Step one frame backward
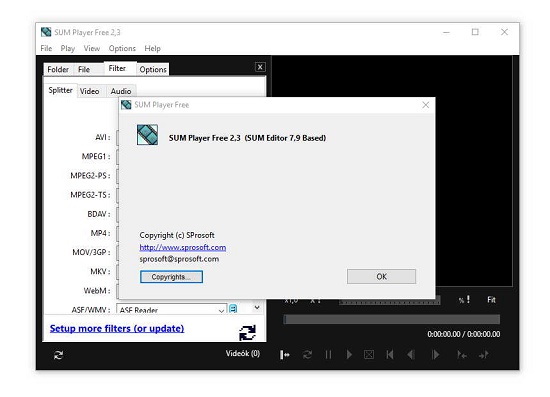The width and height of the screenshot is (550, 397). click(411, 355)
